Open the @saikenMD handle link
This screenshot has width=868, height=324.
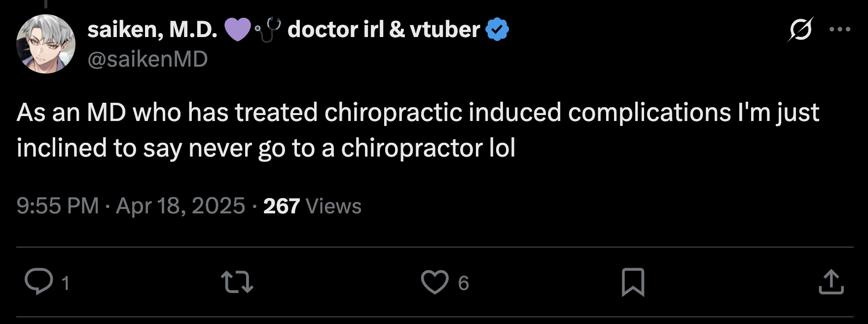(147, 59)
